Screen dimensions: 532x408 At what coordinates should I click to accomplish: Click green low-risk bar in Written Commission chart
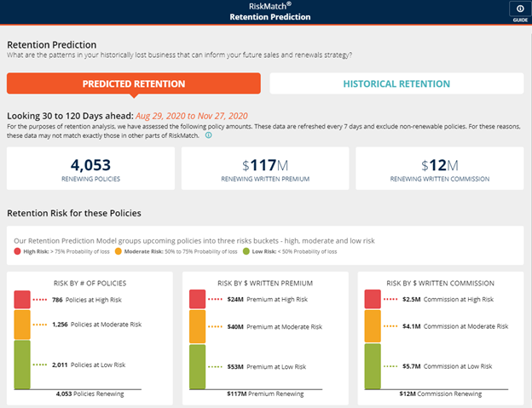tap(374, 366)
